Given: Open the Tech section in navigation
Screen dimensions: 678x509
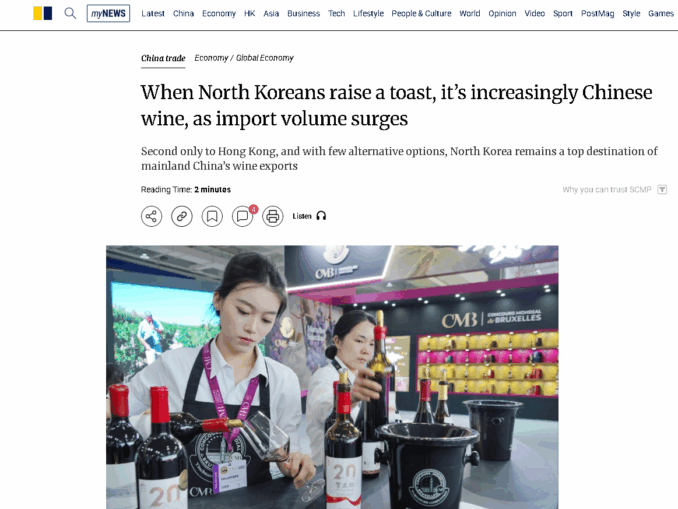Looking at the screenshot, I should [x=336, y=13].
